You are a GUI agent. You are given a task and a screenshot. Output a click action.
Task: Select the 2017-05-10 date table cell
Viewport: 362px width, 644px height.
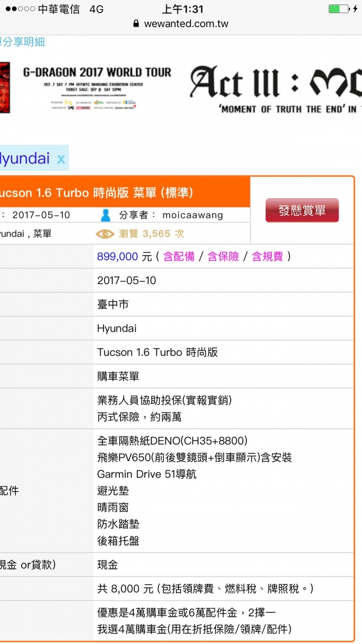point(224,280)
